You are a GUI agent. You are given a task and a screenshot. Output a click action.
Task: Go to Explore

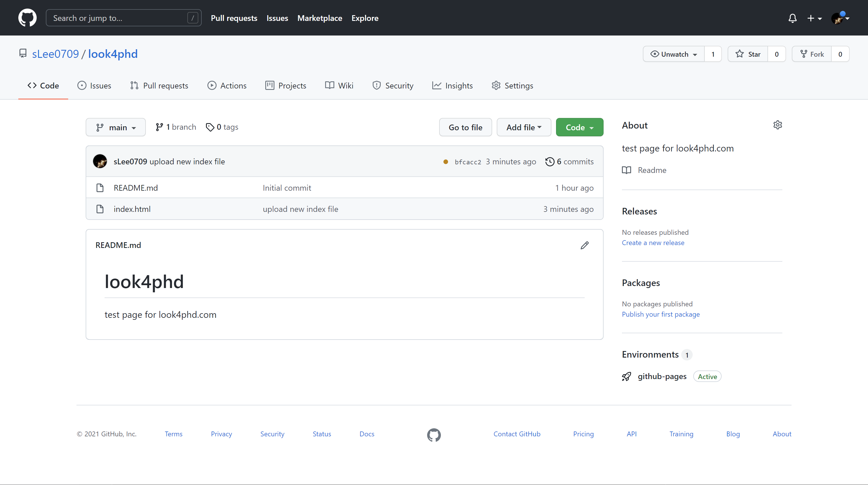pos(365,18)
